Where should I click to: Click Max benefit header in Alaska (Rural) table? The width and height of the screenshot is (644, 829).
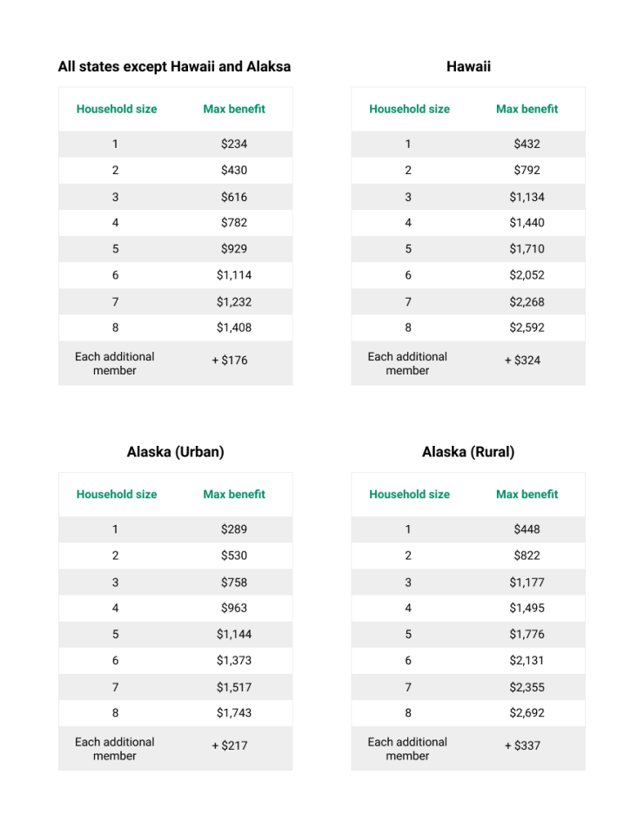coord(527,494)
